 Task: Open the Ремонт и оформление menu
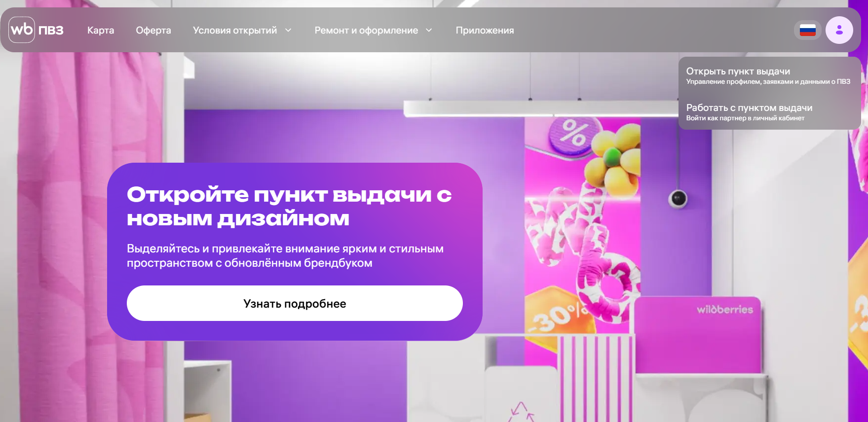coord(366,30)
